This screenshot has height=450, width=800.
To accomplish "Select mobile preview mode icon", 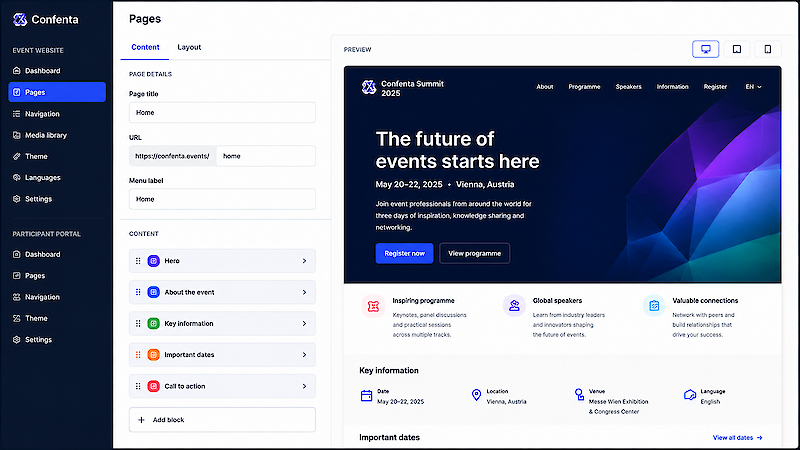I will point(767,49).
